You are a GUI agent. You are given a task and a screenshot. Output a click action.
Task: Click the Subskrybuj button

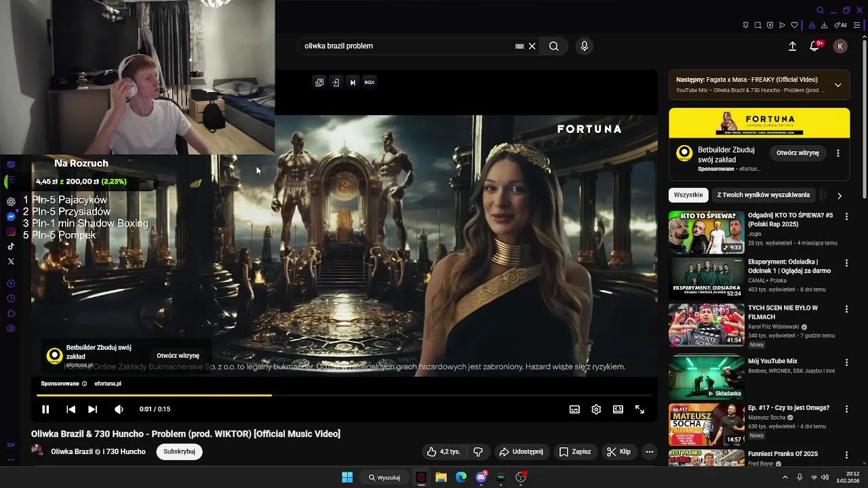point(179,451)
